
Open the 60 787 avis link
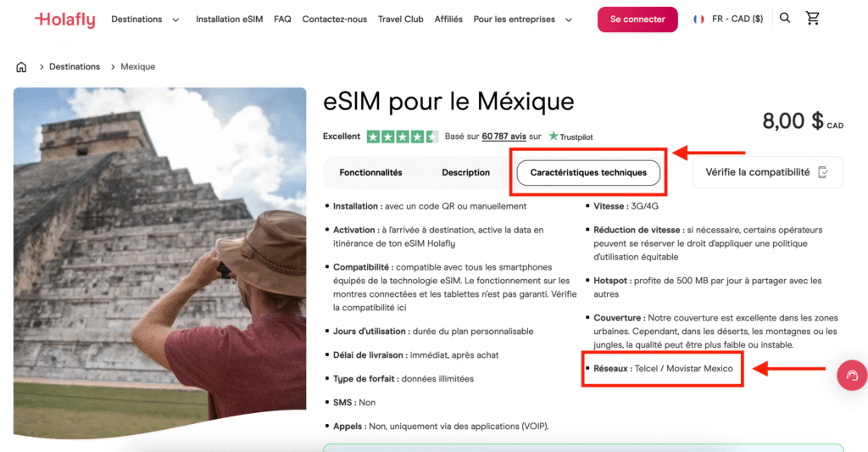504,137
